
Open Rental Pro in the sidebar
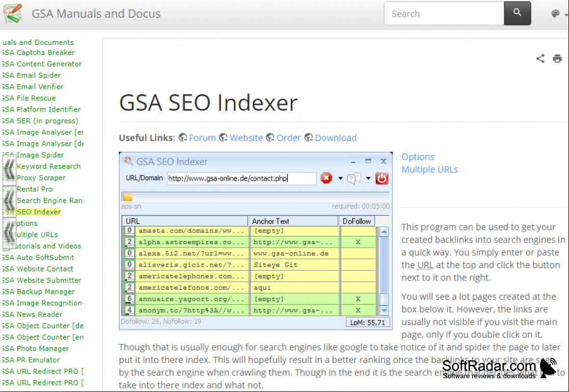pyautogui.click(x=35, y=189)
